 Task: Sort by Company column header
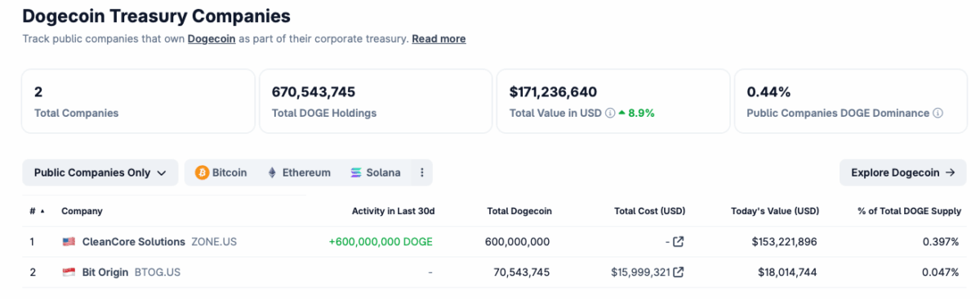pyautogui.click(x=82, y=212)
